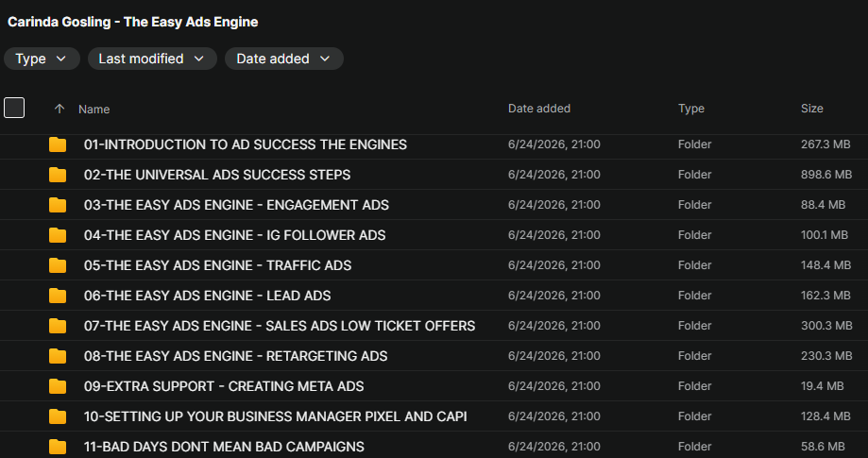
Task: Click the 19.4 MB size value
Action: (822, 386)
